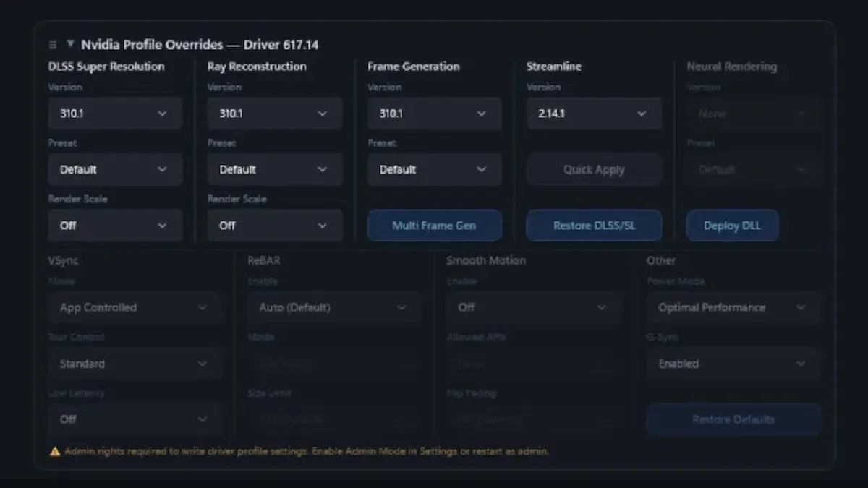Click the G-Sync label
The width and height of the screenshot is (868, 488).
[663, 337]
